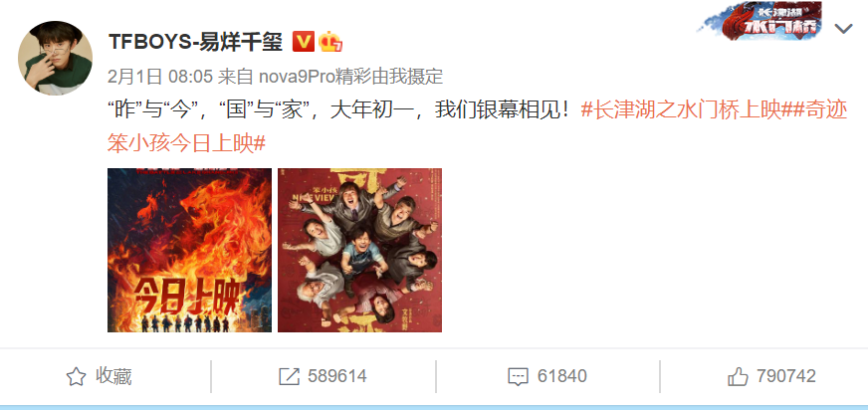Viewport: 868px width, 410px height.
Task: Click the 2月1日 08:05 timestamp
Action: pos(160,77)
